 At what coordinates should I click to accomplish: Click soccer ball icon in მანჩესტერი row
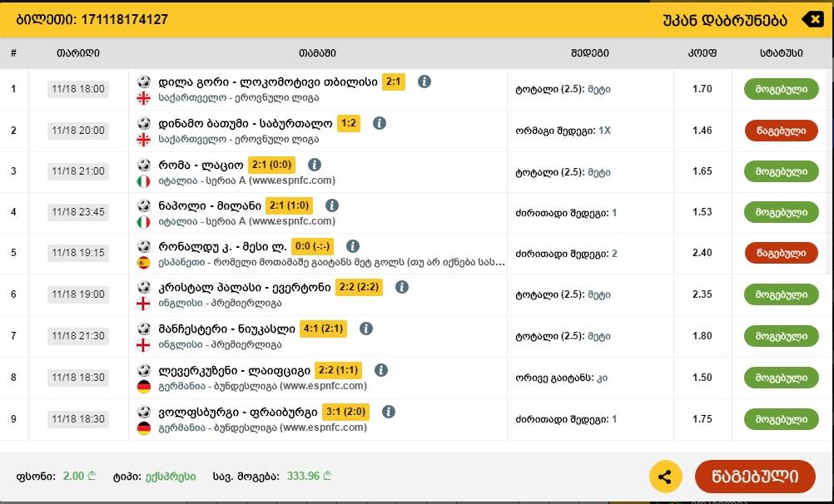[x=144, y=329]
